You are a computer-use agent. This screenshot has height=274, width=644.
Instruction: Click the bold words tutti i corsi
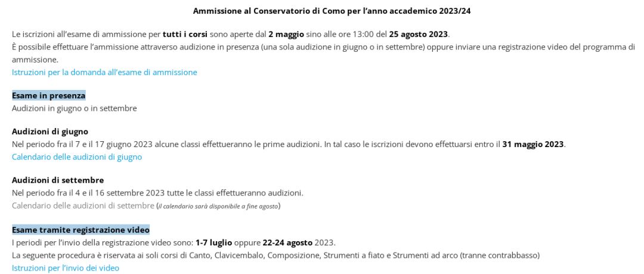point(185,34)
